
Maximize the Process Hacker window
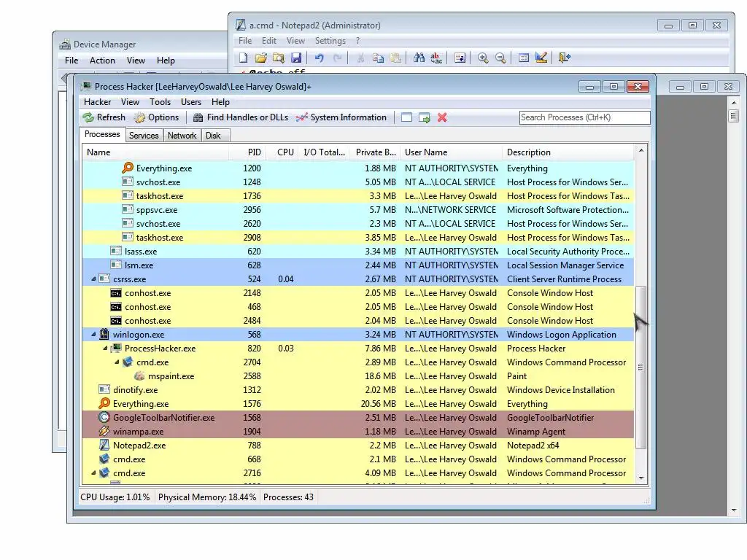[614, 86]
